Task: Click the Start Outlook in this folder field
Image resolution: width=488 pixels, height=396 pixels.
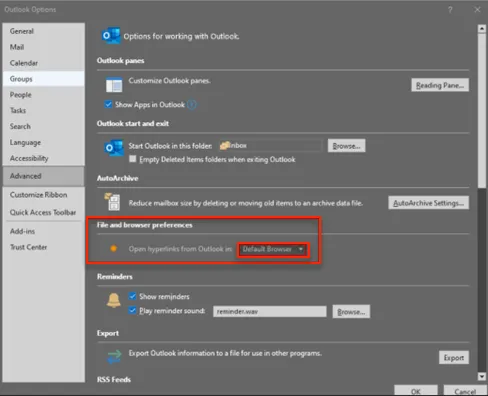Action: click(271, 146)
